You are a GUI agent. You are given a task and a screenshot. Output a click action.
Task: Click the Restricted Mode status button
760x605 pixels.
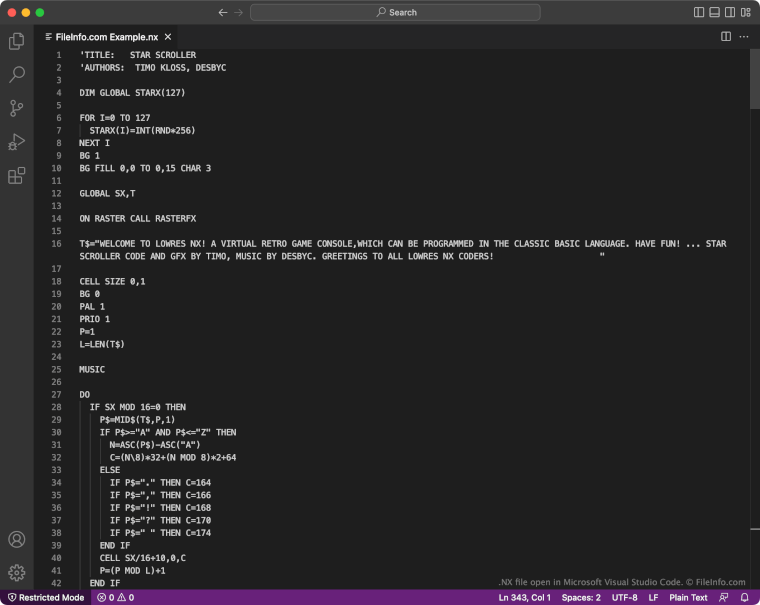45,597
